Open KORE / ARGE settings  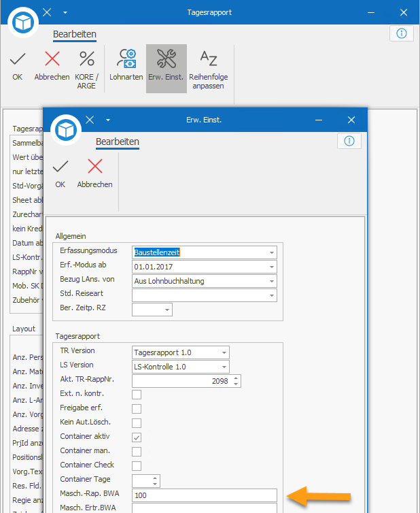(x=86, y=69)
